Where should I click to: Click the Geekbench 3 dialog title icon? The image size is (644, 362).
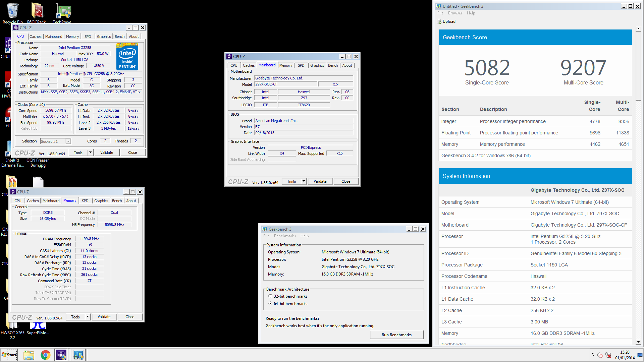tap(265, 229)
